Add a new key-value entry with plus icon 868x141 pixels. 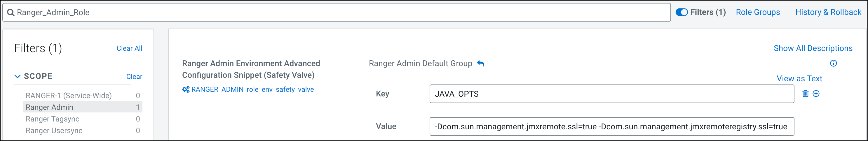tap(816, 94)
